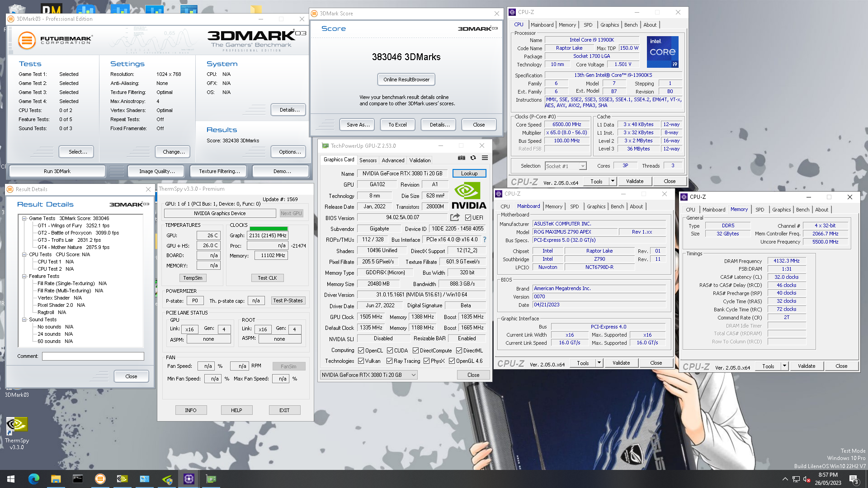The width and height of the screenshot is (868, 488).
Task: Toggle the Vulkan checkbox
Action: point(361,361)
